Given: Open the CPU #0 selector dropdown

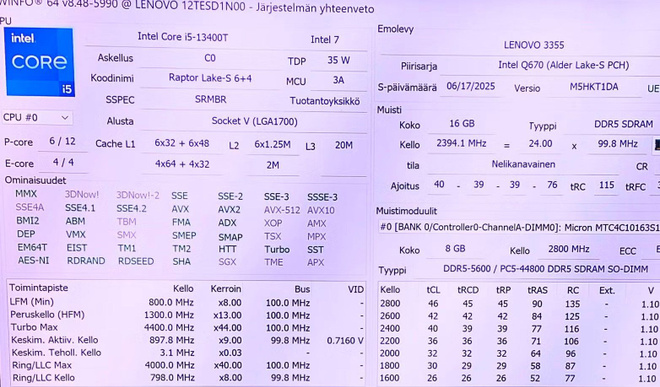Looking at the screenshot, I should click(36, 117).
